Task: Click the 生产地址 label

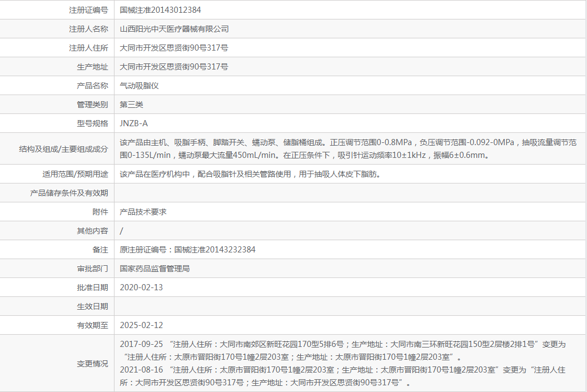Action: (x=92, y=67)
